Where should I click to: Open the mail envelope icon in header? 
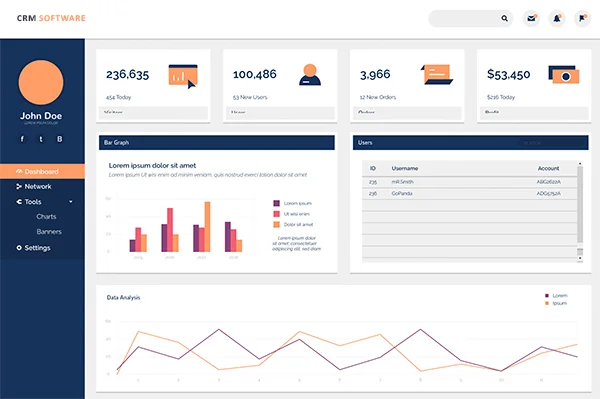531,18
